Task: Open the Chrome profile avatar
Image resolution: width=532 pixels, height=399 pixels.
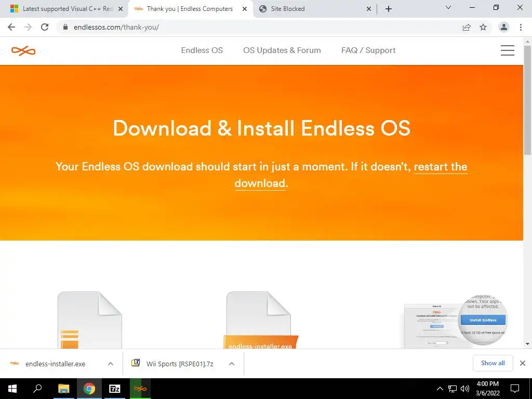Action: tap(504, 27)
